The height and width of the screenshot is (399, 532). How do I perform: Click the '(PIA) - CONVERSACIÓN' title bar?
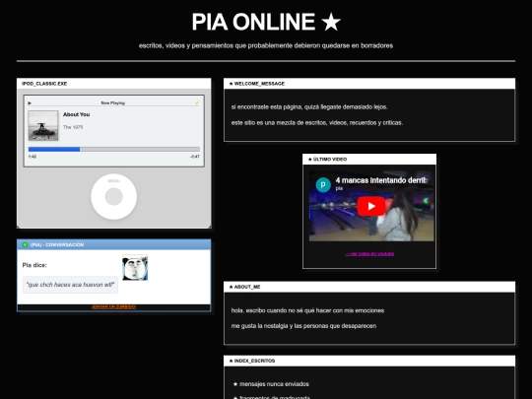point(114,244)
